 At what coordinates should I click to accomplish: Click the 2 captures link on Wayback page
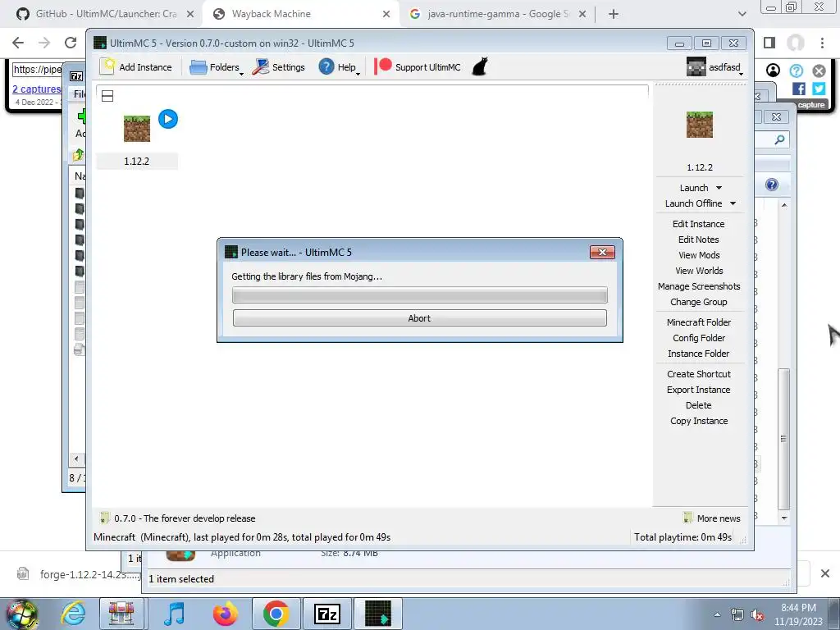[36, 89]
